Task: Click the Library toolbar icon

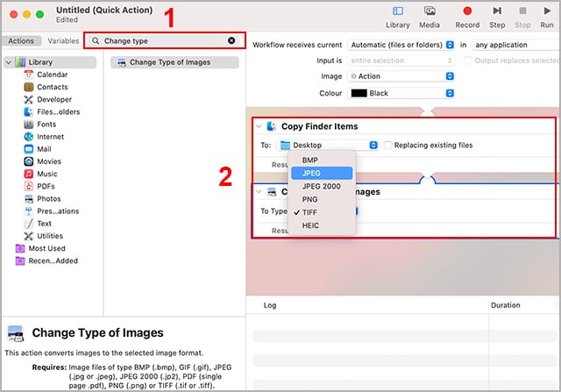Action: (397, 11)
